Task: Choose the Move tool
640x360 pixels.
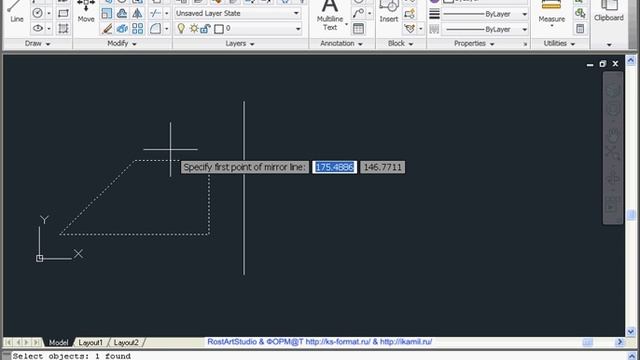Action: [x=86, y=12]
